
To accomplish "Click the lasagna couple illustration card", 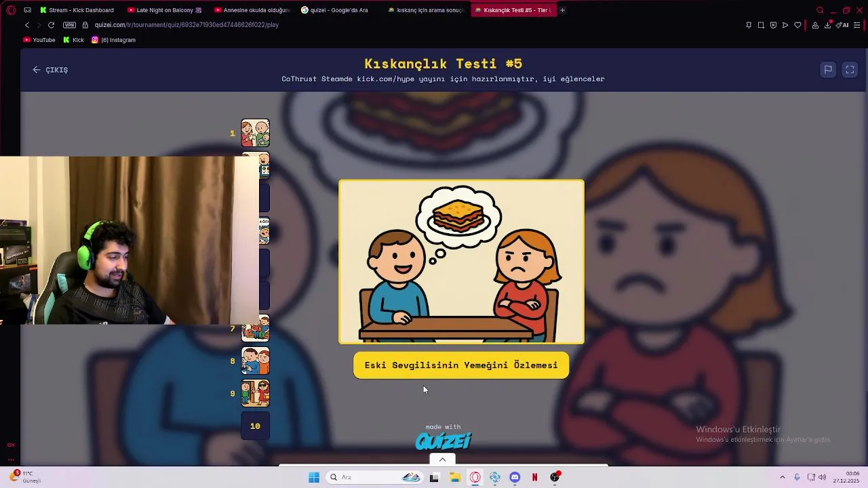I will (x=461, y=262).
